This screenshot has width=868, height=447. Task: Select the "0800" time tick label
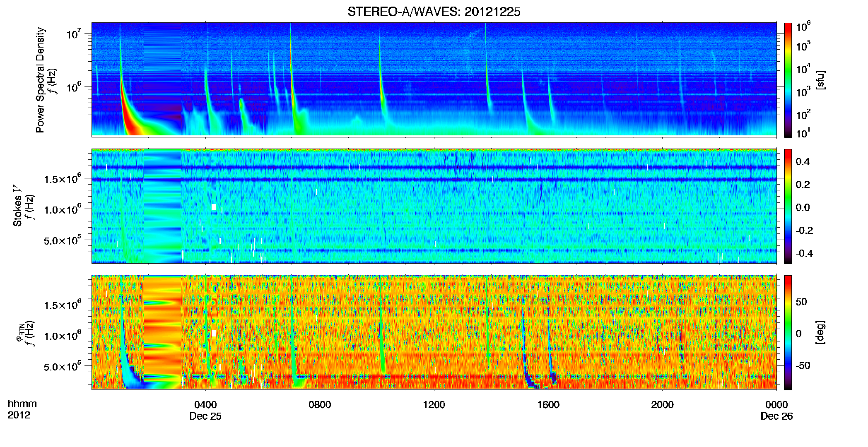tap(320, 404)
